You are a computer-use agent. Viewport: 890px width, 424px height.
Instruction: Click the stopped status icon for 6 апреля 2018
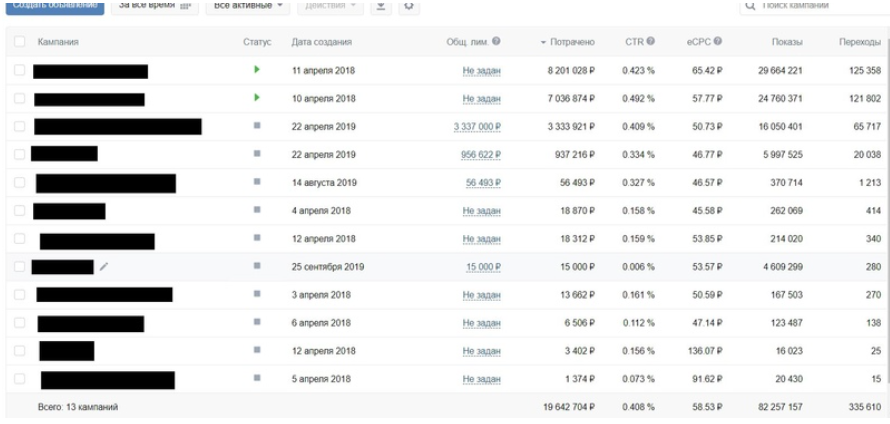(257, 321)
